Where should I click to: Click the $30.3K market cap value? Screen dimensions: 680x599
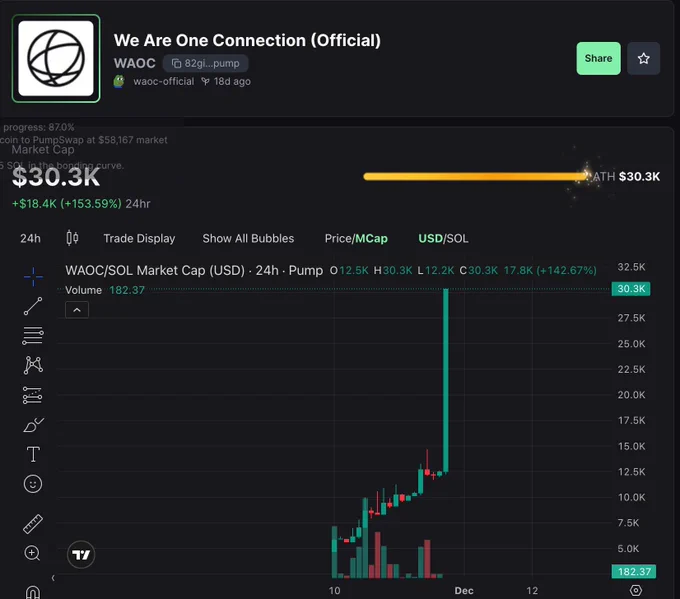pos(56,177)
